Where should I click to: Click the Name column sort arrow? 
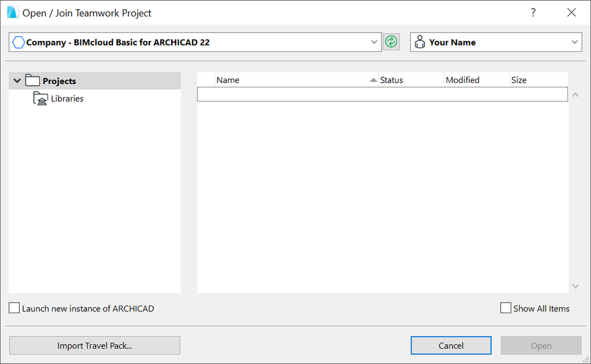pos(373,80)
